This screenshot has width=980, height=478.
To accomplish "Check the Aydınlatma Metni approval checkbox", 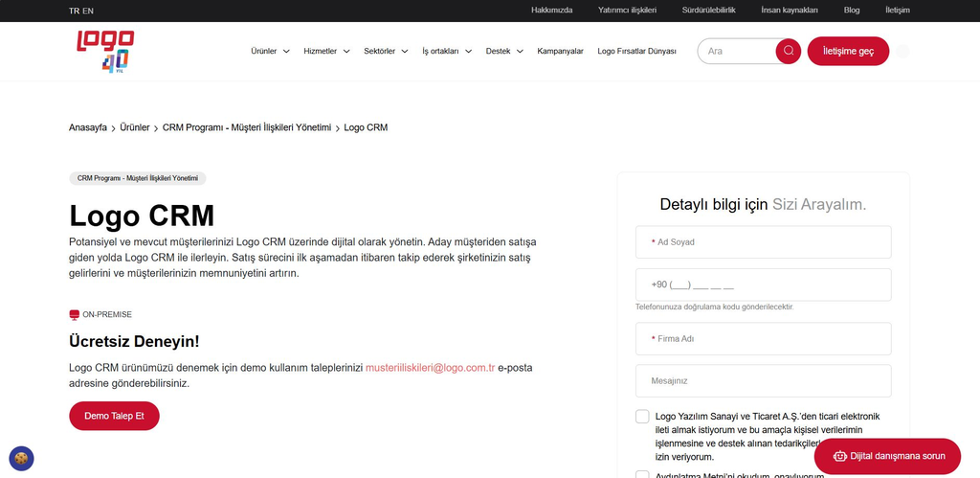I will [x=642, y=474].
